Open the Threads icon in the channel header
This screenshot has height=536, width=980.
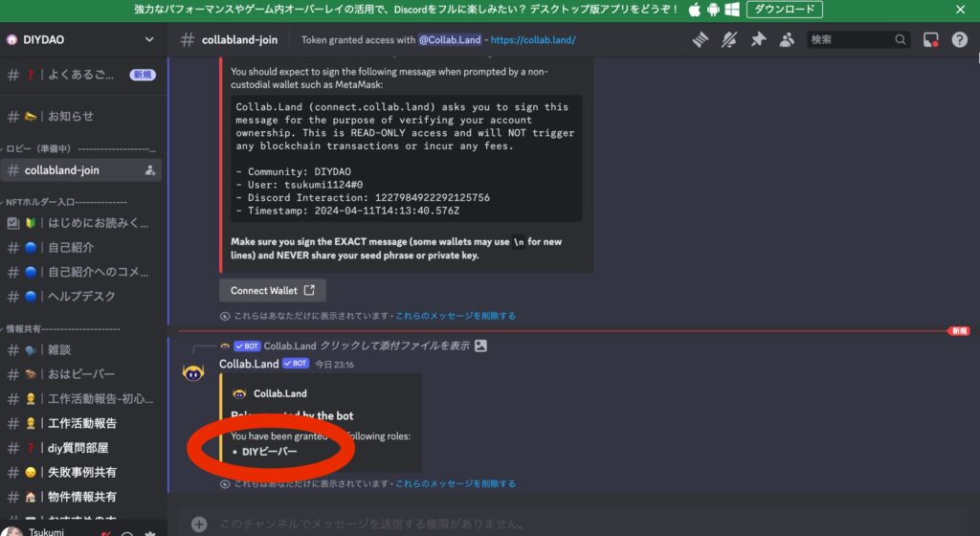coord(700,40)
